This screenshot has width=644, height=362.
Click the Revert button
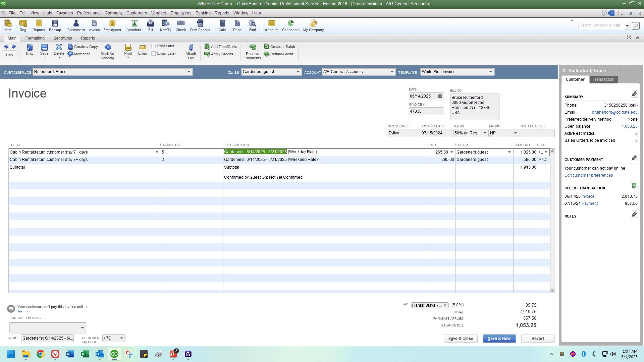pos(538,339)
